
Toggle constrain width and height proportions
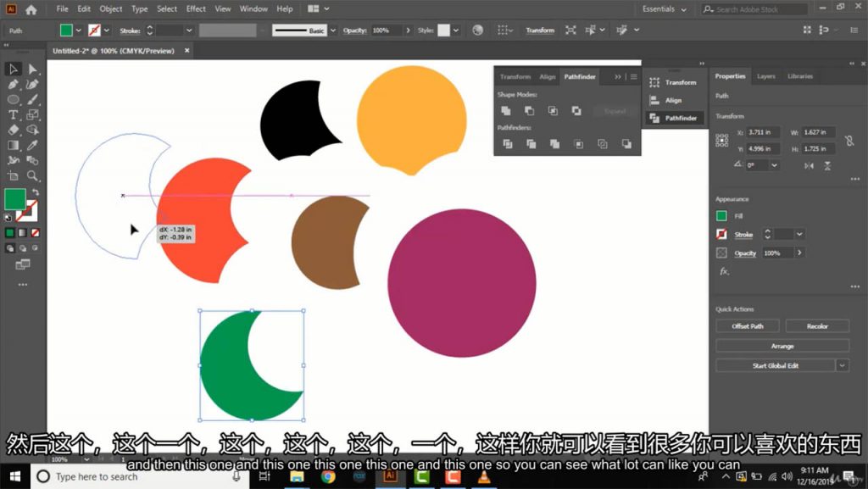[849, 141]
